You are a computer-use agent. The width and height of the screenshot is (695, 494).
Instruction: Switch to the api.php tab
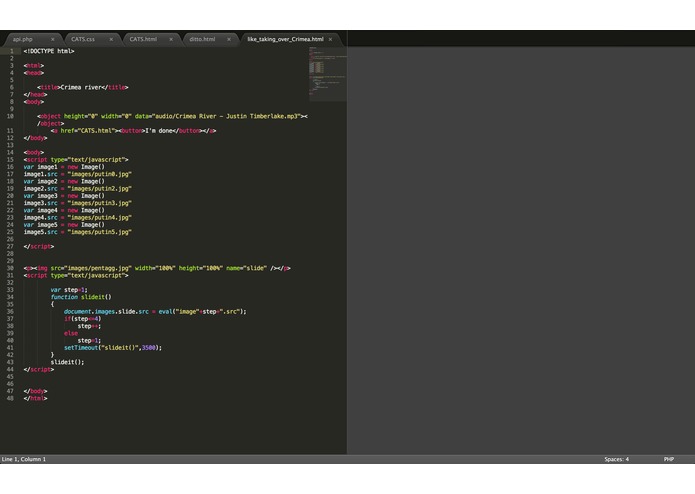click(23, 39)
